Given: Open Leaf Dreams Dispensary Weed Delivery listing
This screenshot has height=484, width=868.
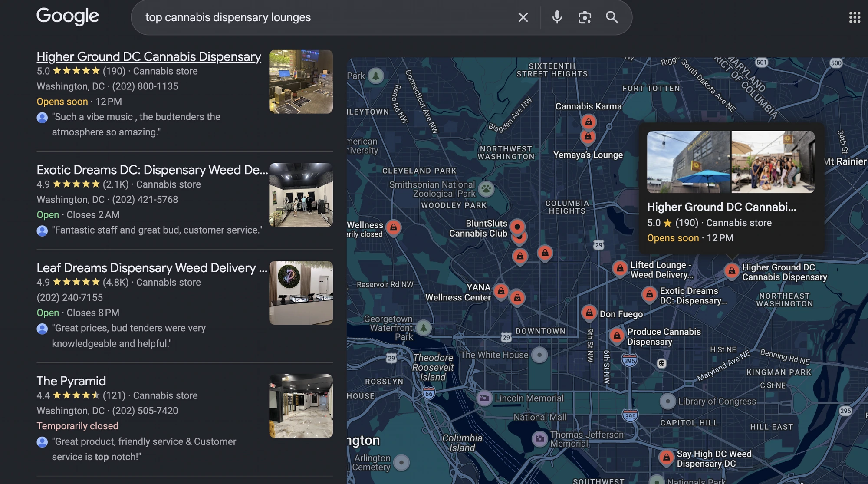Looking at the screenshot, I should pos(152,268).
